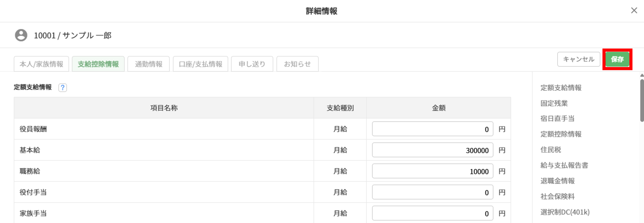Close the 詳細情報 dialog
Image resolution: width=644 pixels, height=223 pixels.
(x=634, y=11)
